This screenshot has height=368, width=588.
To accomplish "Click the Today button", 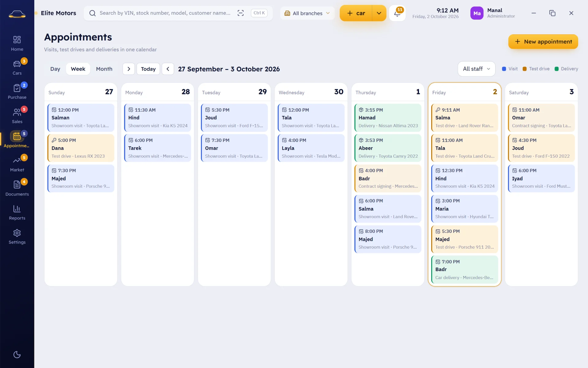I will tap(148, 69).
